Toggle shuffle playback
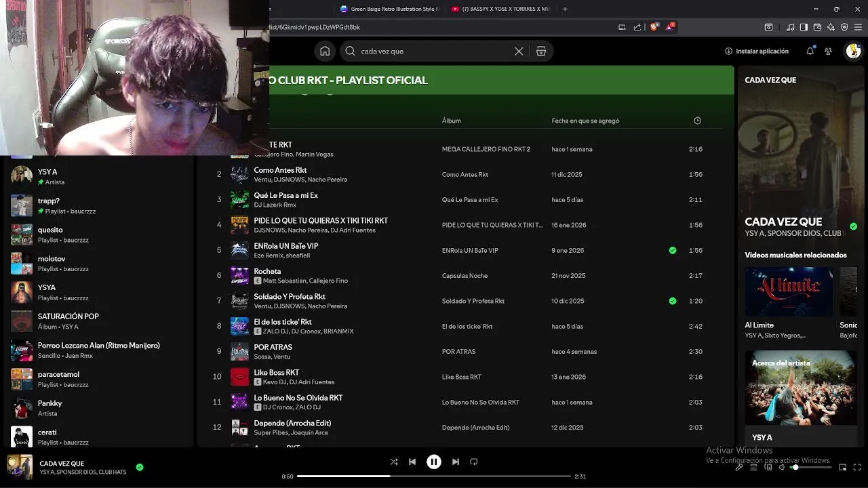Screen dimensions: 868x488 (394, 462)
